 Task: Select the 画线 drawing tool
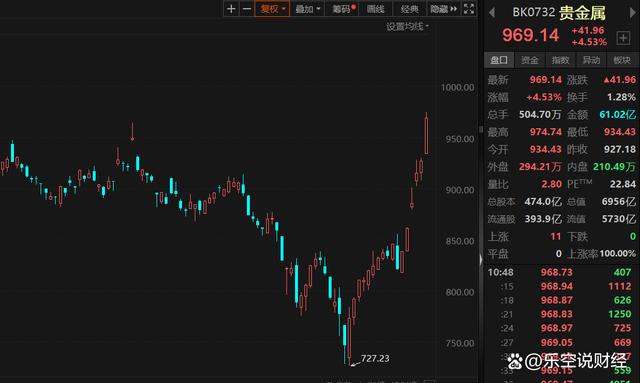pyautogui.click(x=376, y=9)
